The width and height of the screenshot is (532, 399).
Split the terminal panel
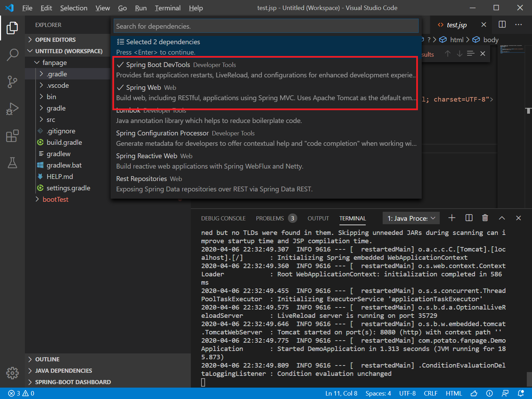coord(469,218)
